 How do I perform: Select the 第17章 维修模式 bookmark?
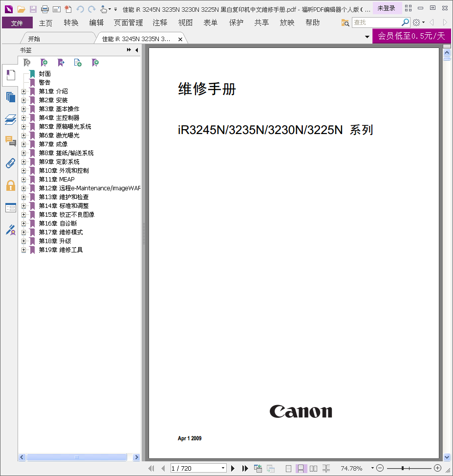pos(61,232)
